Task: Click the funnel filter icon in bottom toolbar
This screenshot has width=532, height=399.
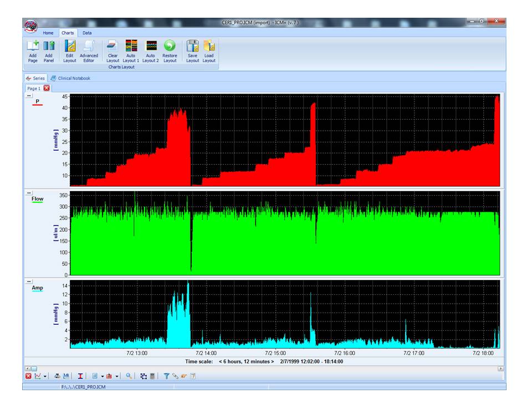Action: 166,376
